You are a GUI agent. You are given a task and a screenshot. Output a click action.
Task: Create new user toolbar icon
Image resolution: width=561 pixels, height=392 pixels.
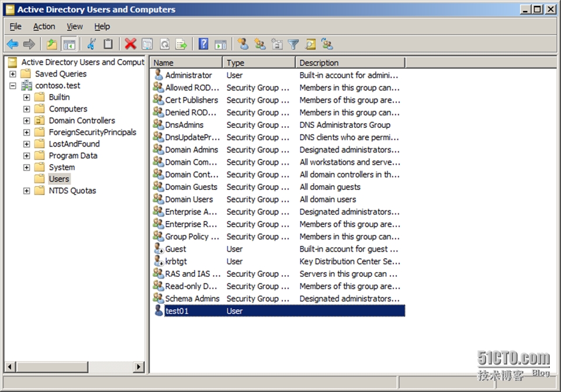pyautogui.click(x=243, y=44)
